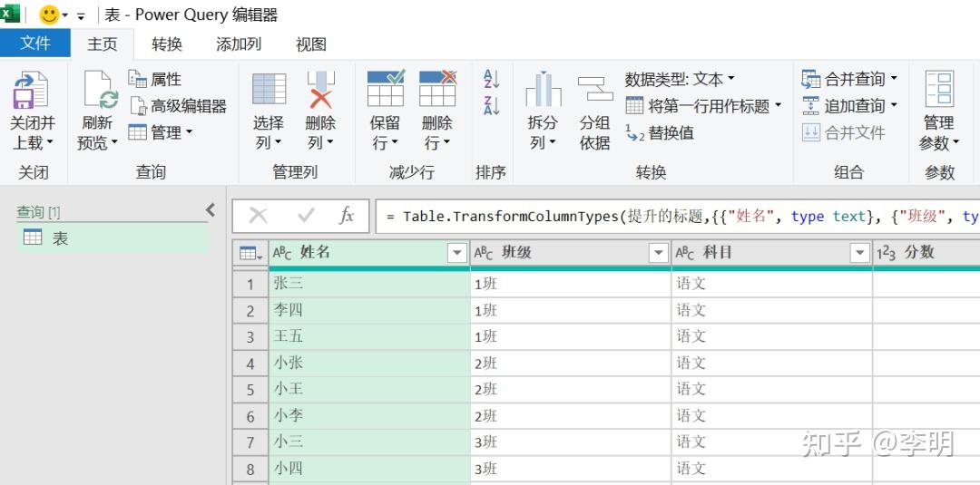Viewport: 980px width, 485px height.
Task: Open the 文件 tab
Action: click(35, 44)
